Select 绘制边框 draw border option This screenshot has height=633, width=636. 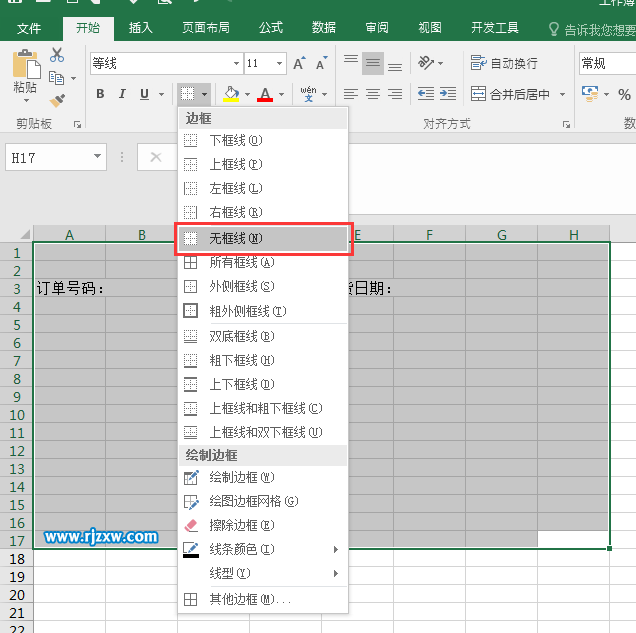pyautogui.click(x=263, y=478)
